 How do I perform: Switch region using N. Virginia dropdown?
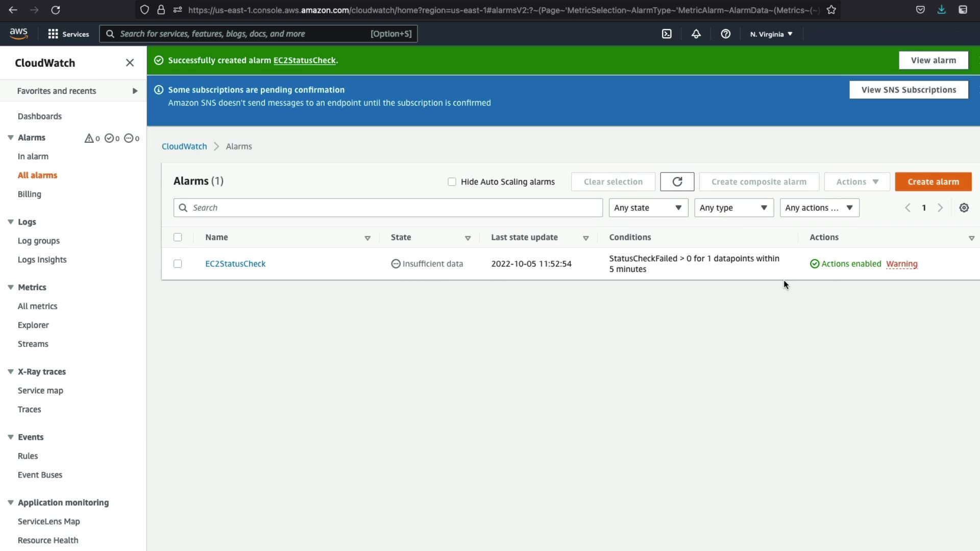coord(771,34)
